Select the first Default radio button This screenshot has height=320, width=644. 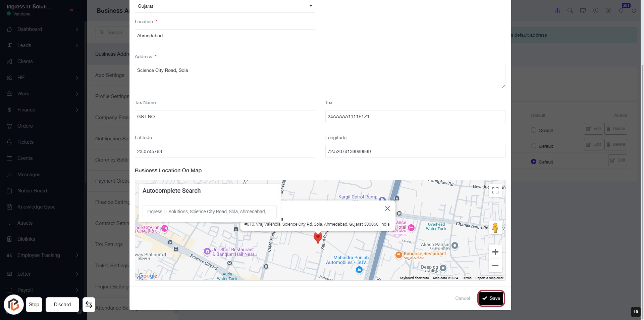click(534, 130)
